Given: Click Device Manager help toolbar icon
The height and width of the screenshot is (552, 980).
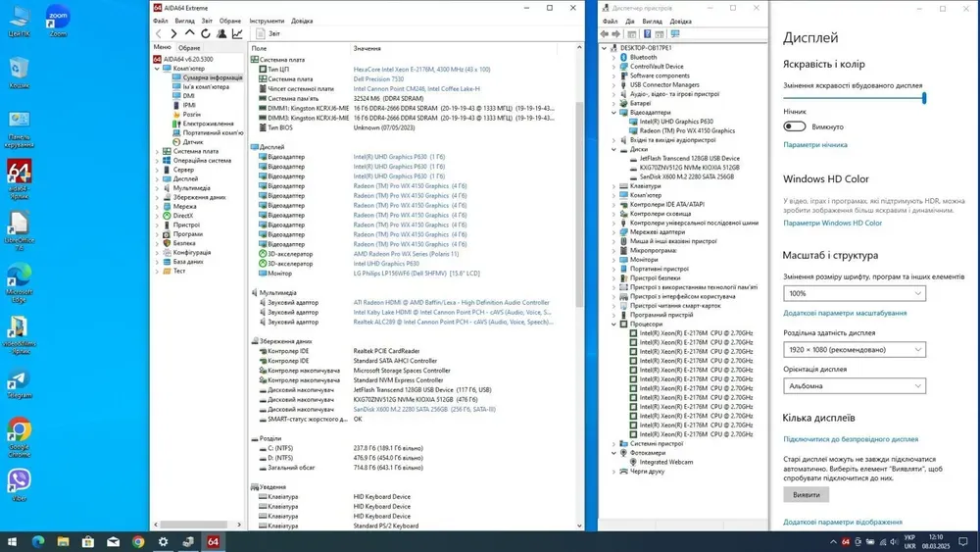Looking at the screenshot, I should [647, 33].
